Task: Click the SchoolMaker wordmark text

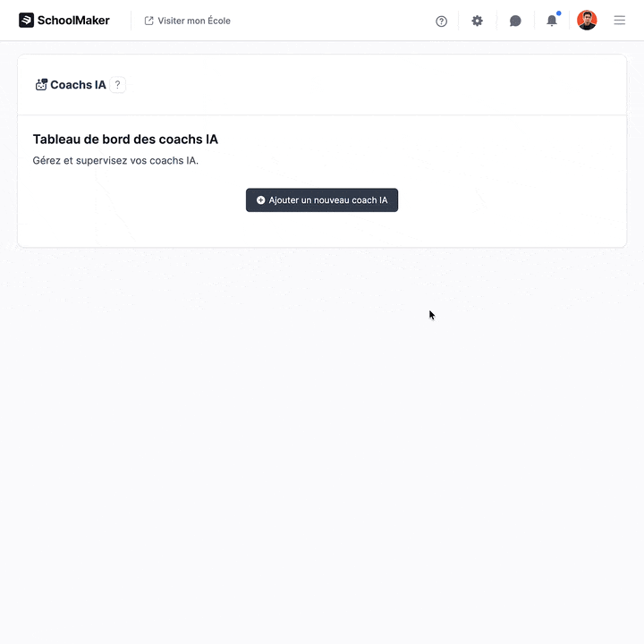Action: click(x=73, y=20)
